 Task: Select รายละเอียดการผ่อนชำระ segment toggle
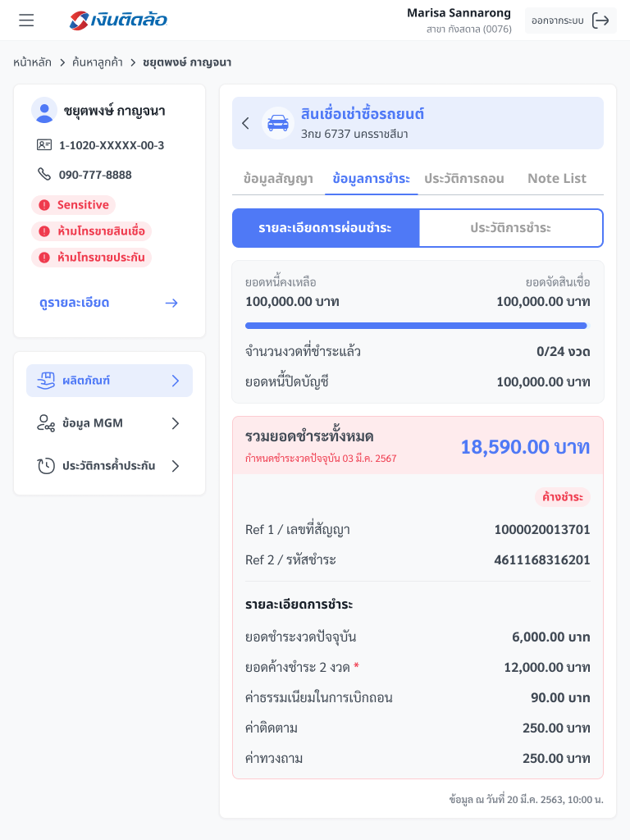click(326, 228)
